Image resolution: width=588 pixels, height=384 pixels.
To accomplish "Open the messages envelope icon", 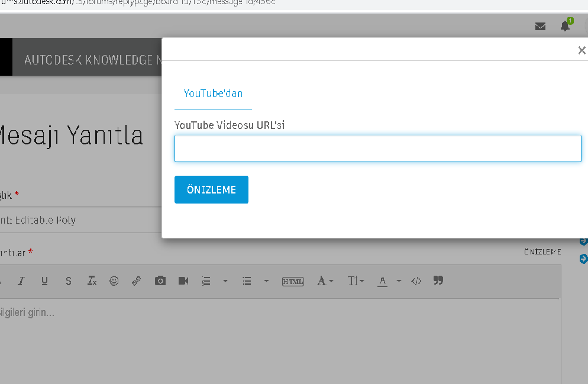I will pyautogui.click(x=540, y=26).
